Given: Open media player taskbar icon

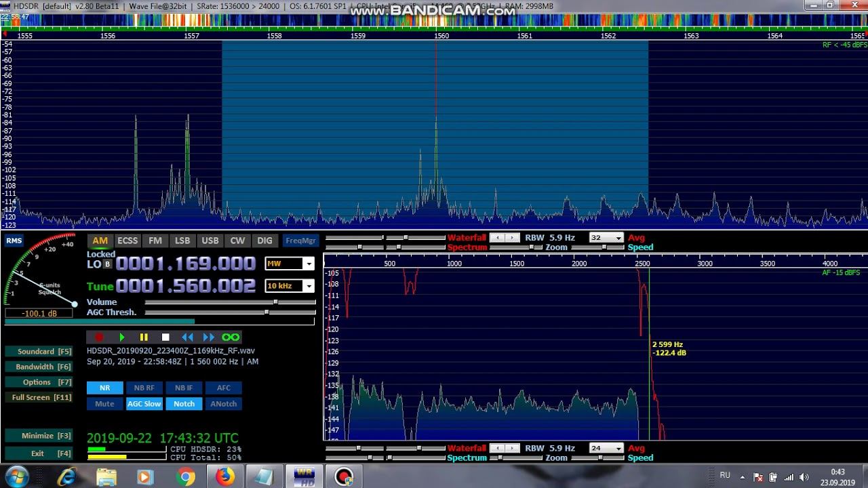Looking at the screenshot, I should [144, 476].
